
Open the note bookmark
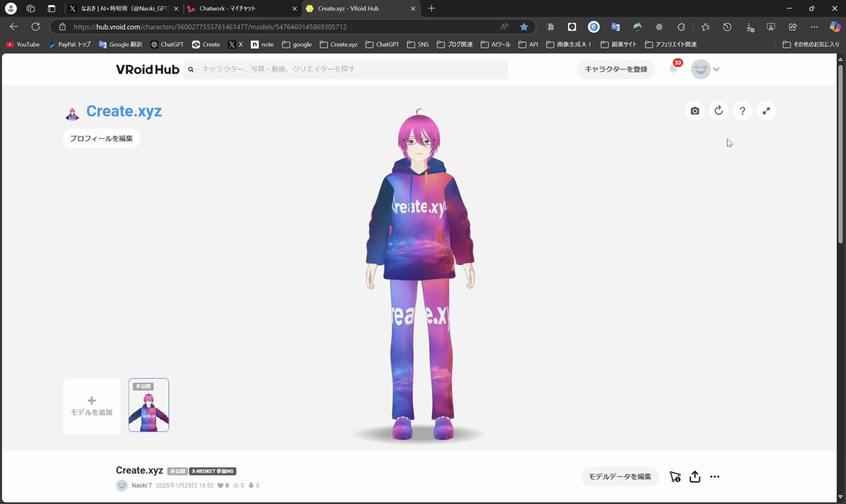click(263, 44)
